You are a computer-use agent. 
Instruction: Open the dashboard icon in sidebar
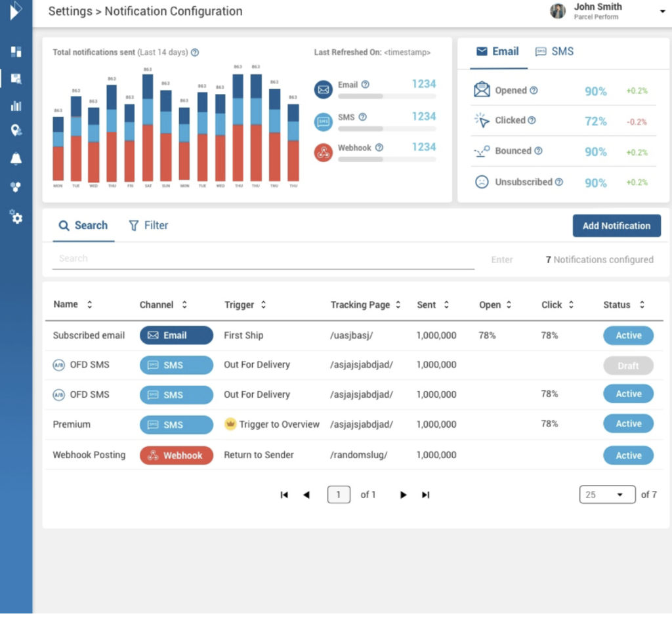point(16,52)
